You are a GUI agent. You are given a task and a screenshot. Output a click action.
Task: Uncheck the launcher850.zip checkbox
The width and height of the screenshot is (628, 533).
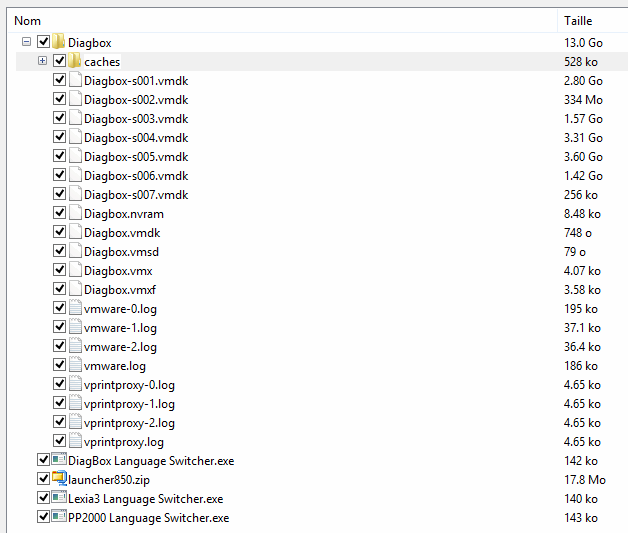click(x=43, y=479)
